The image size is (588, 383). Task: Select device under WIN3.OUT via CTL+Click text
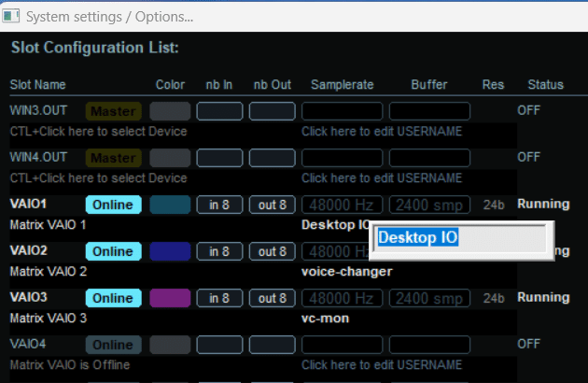[98, 132]
